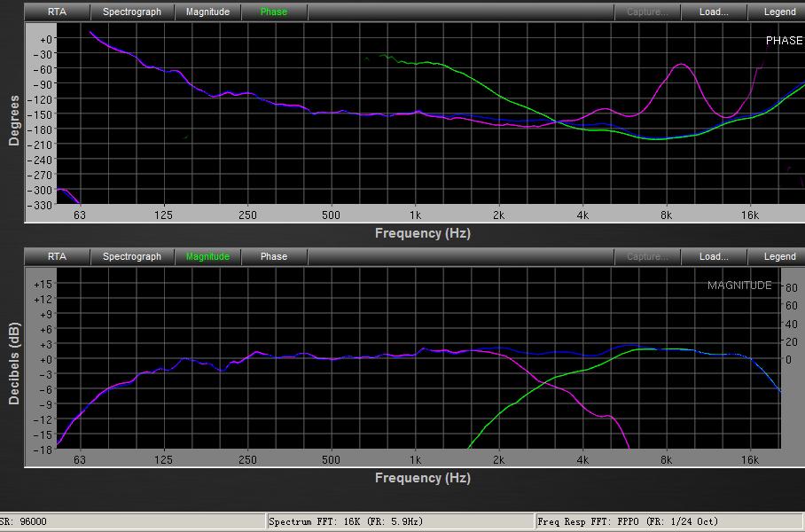Open Spectrograph tab in the lower graph
Viewport: 805px width, 532px height.
click(x=132, y=257)
